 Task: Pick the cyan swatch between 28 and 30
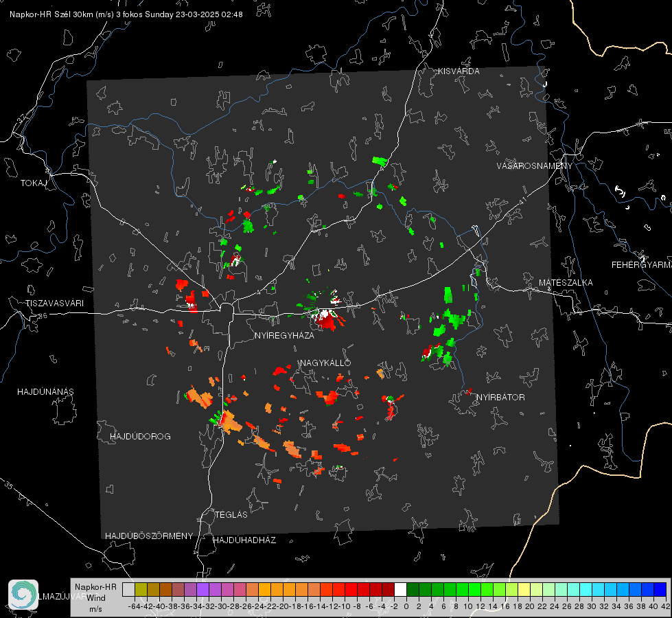coord(586,589)
